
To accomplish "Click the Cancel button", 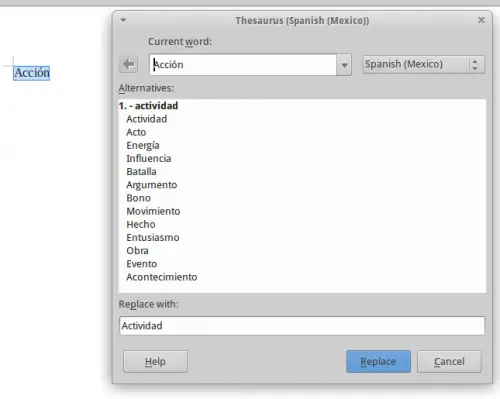I will (449, 361).
